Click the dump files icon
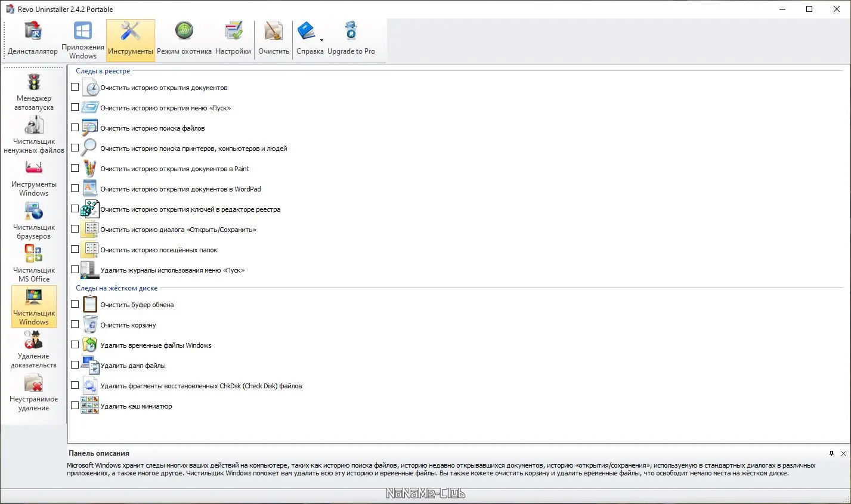This screenshot has width=851, height=504. pyautogui.click(x=90, y=366)
